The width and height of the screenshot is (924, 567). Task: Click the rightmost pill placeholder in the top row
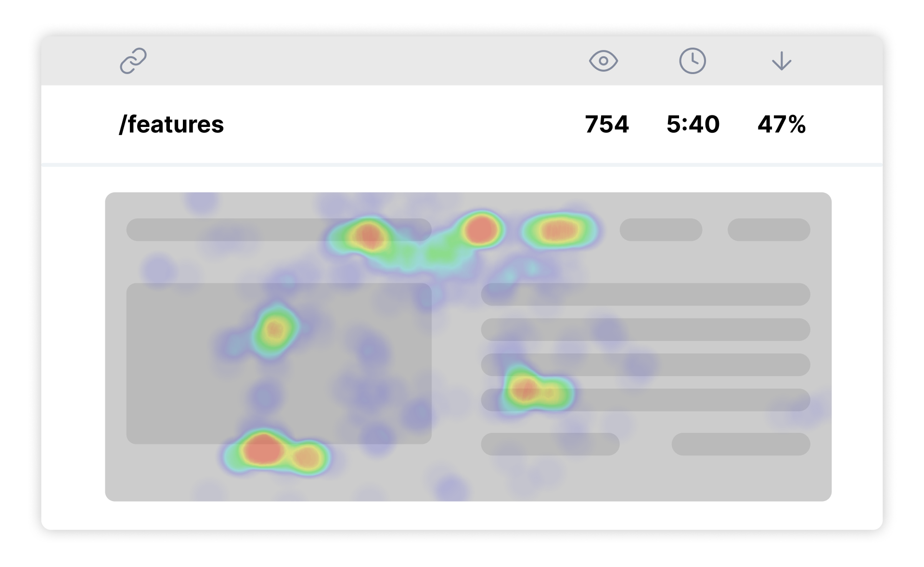(x=769, y=230)
